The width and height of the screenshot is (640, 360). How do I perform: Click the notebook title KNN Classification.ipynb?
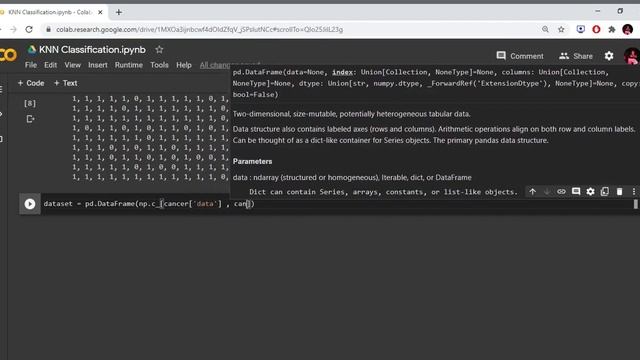click(92, 50)
